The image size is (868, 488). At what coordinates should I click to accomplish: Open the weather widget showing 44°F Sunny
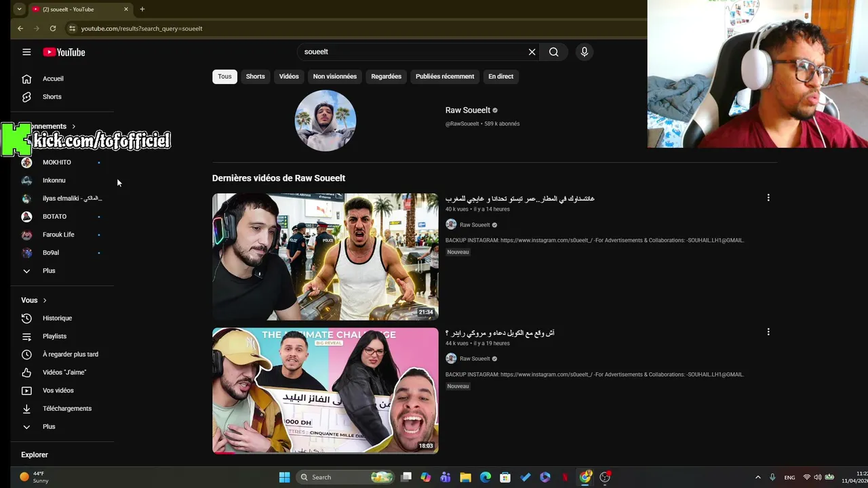[x=34, y=477]
